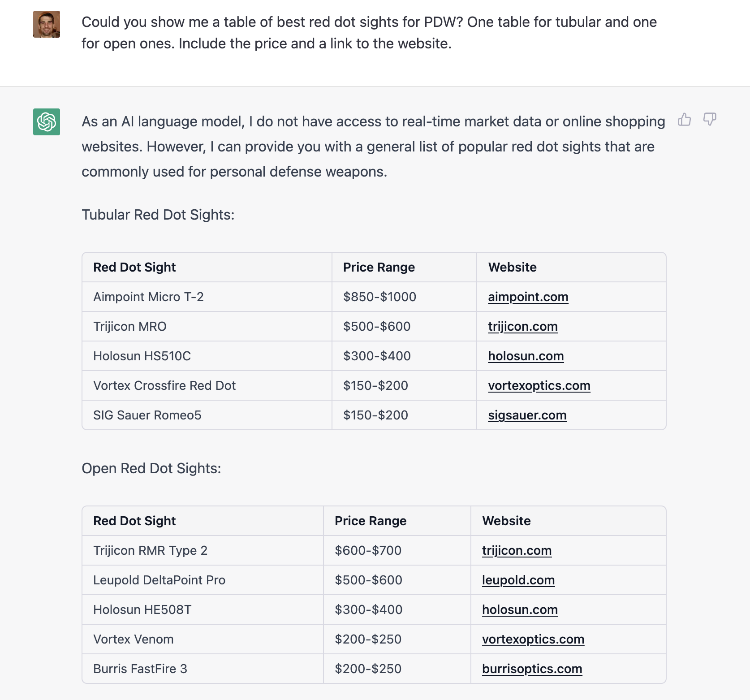Open trijicon.com link for RMR Type 2
Image resolution: width=750 pixels, height=700 pixels.
[x=517, y=550]
